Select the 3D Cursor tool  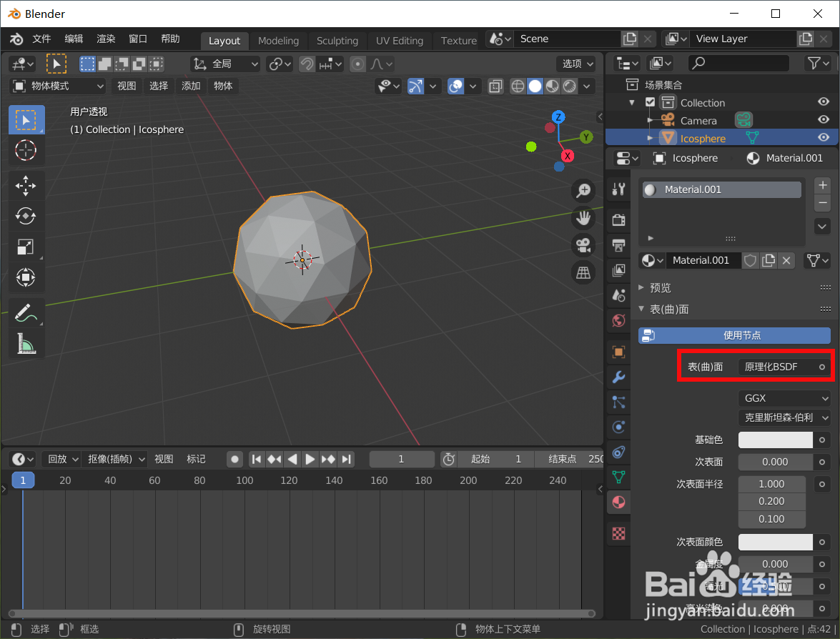(x=26, y=151)
